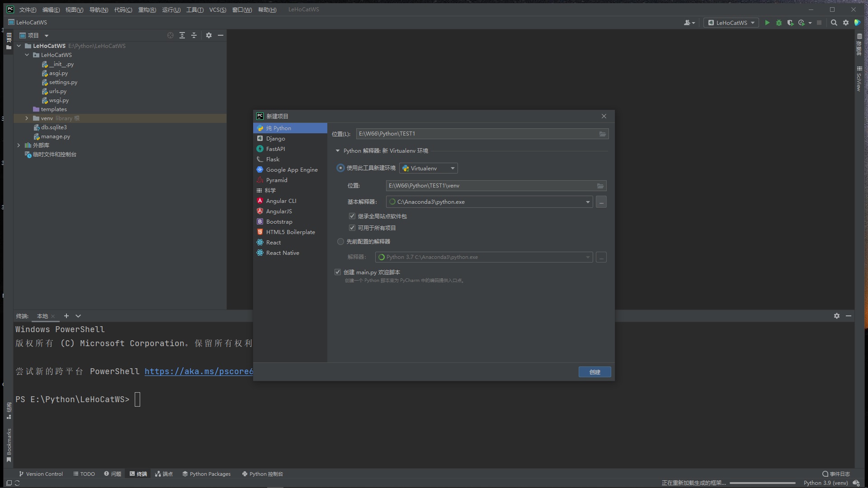Close the 新建项目 dialog
This screenshot has height=488, width=868.
(x=604, y=116)
